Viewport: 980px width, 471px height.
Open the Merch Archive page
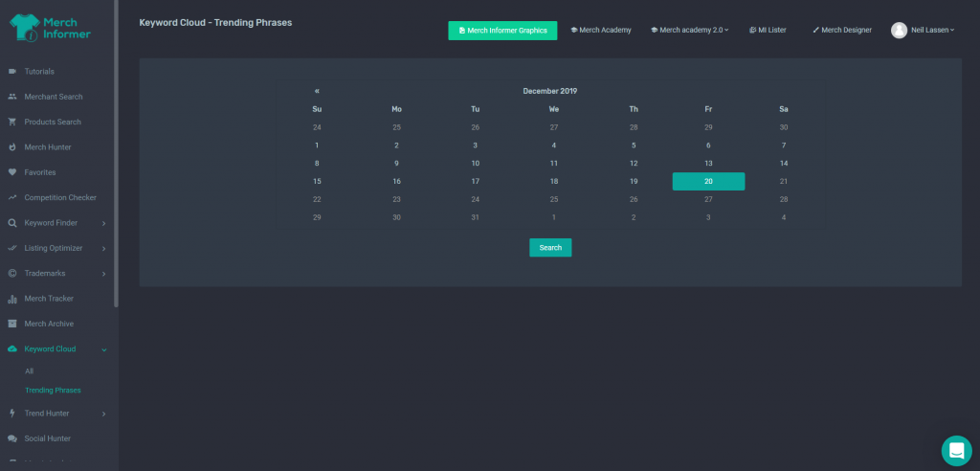(x=49, y=324)
